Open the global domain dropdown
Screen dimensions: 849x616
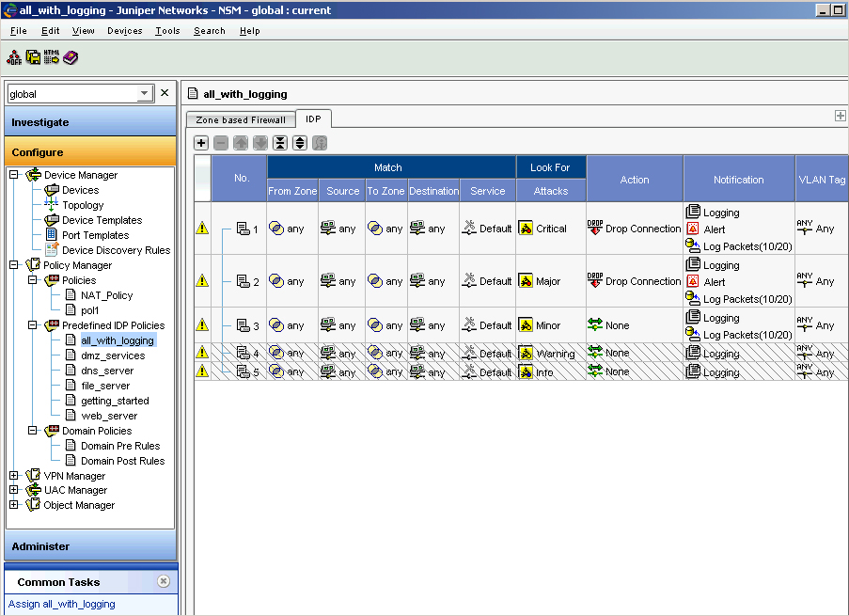tap(144, 94)
